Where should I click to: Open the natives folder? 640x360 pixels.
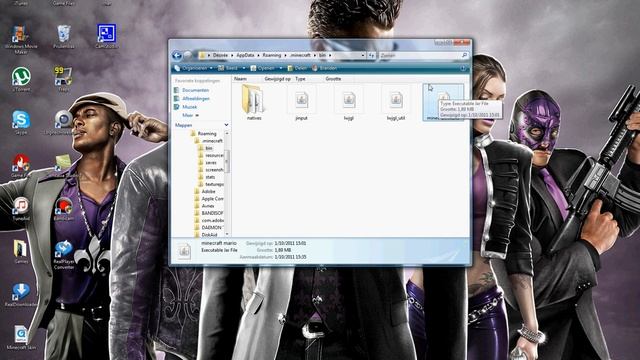coord(253,102)
